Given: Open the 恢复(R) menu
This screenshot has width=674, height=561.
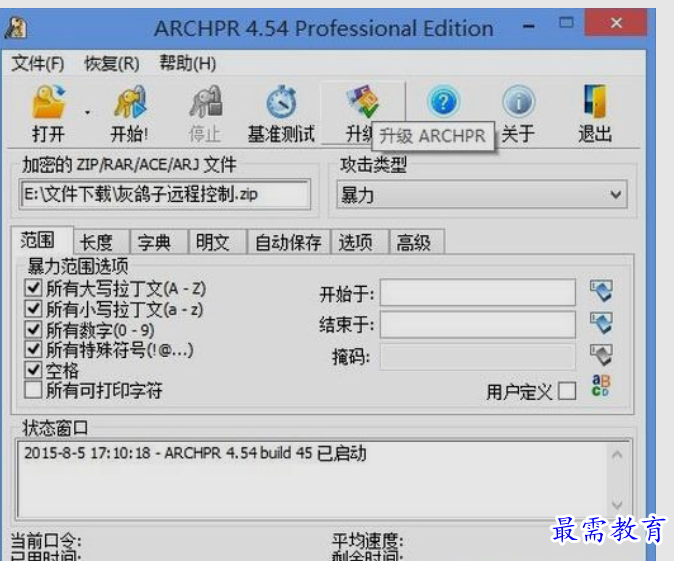Looking at the screenshot, I should (112, 64).
